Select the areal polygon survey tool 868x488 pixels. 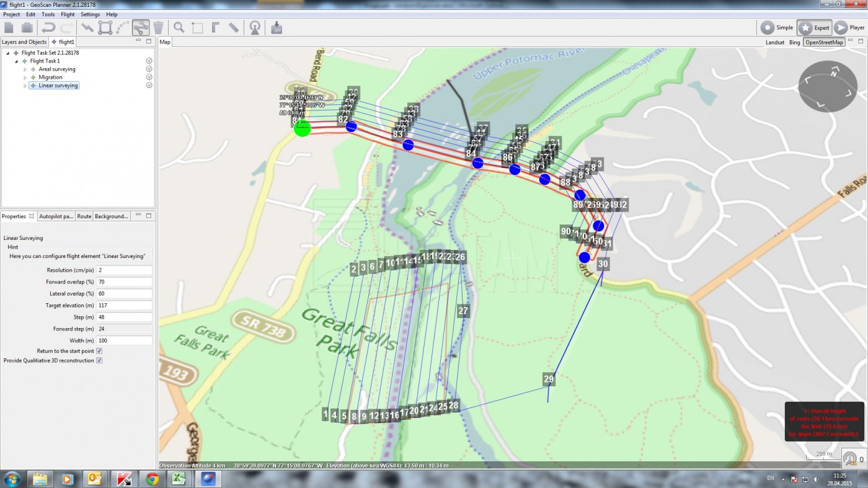(105, 27)
